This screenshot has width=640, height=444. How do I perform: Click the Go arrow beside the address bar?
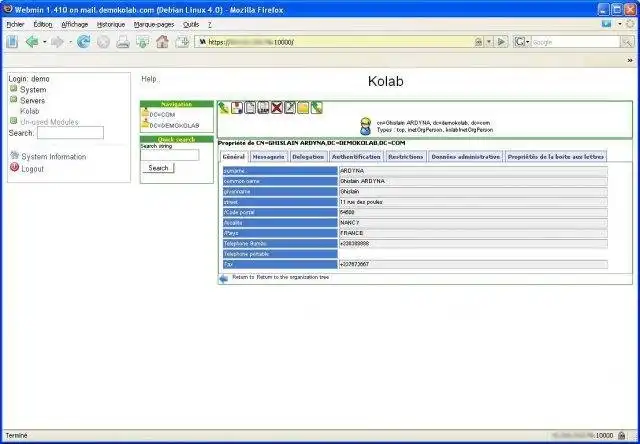[502, 42]
